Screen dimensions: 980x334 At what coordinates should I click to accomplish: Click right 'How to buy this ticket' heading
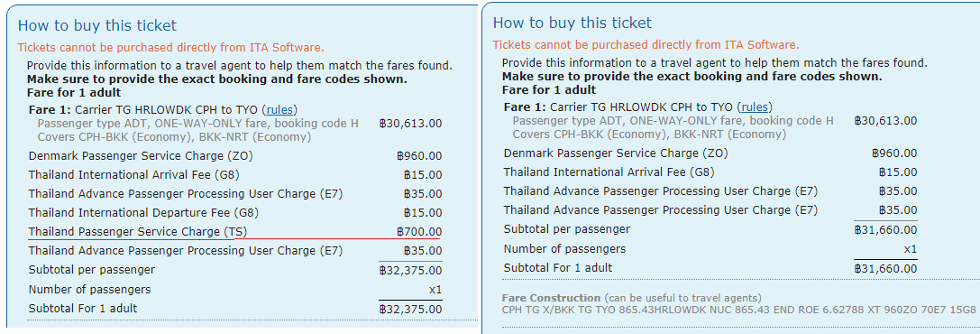tap(572, 23)
